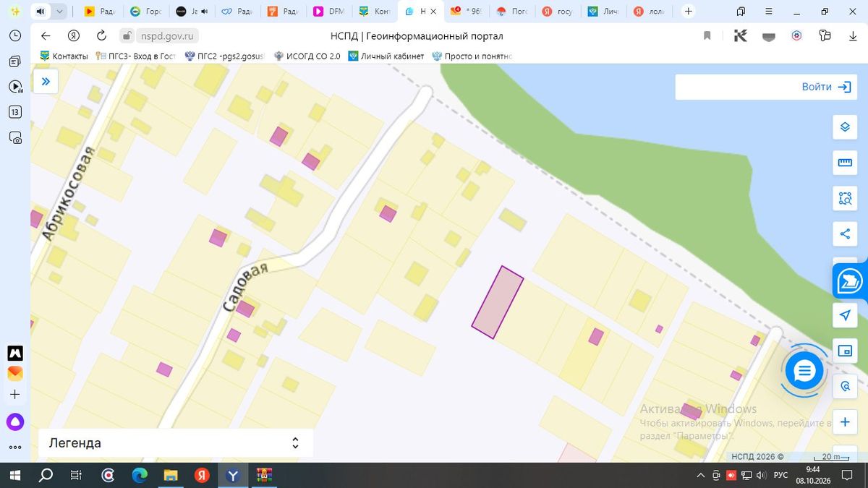Zoom in on the map
The image size is (868, 488).
845,422
